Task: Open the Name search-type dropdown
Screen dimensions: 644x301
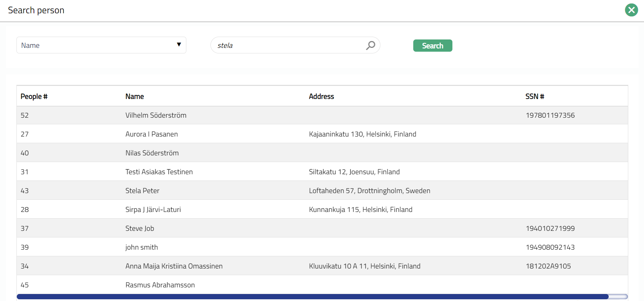Action: tap(101, 45)
